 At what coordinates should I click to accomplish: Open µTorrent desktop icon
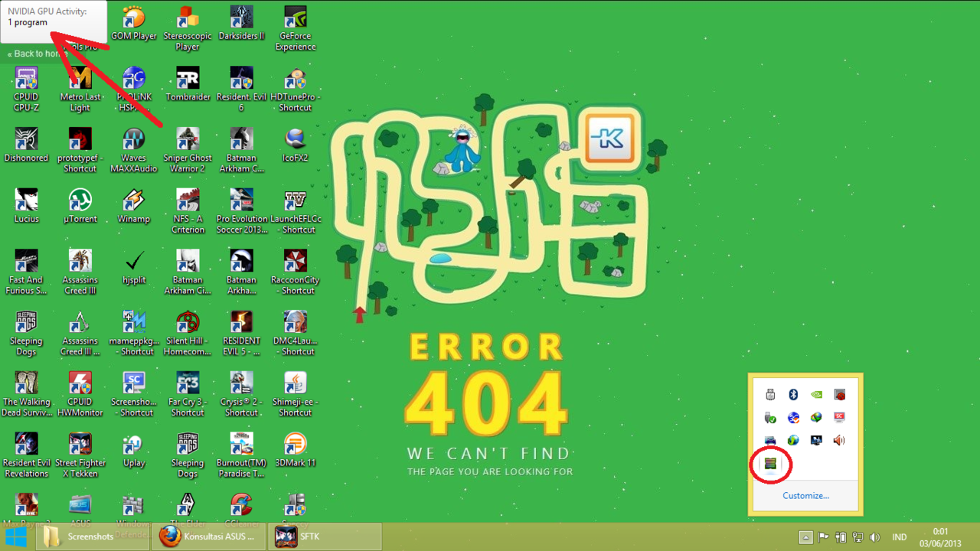point(80,206)
